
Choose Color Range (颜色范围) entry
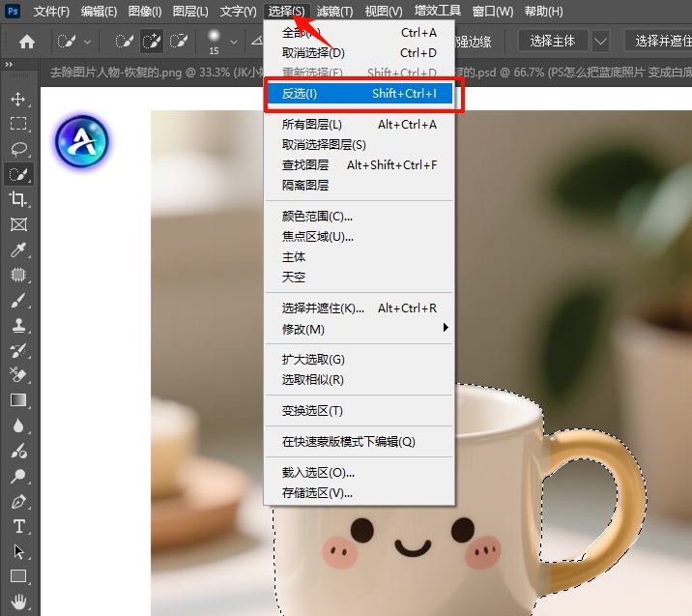tap(360, 217)
